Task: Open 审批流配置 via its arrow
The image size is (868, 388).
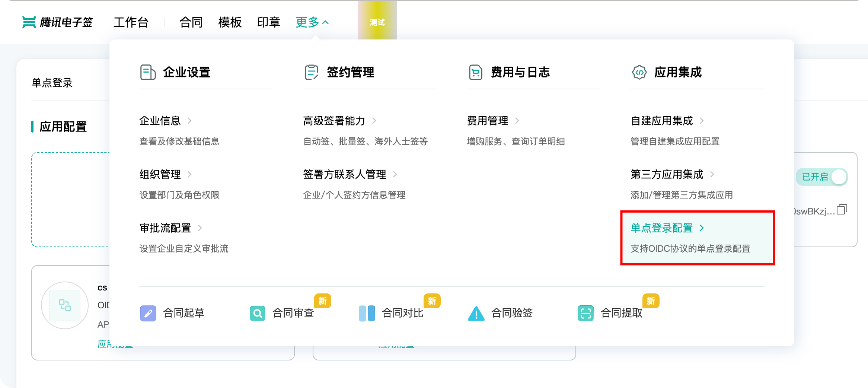Action: click(200, 228)
